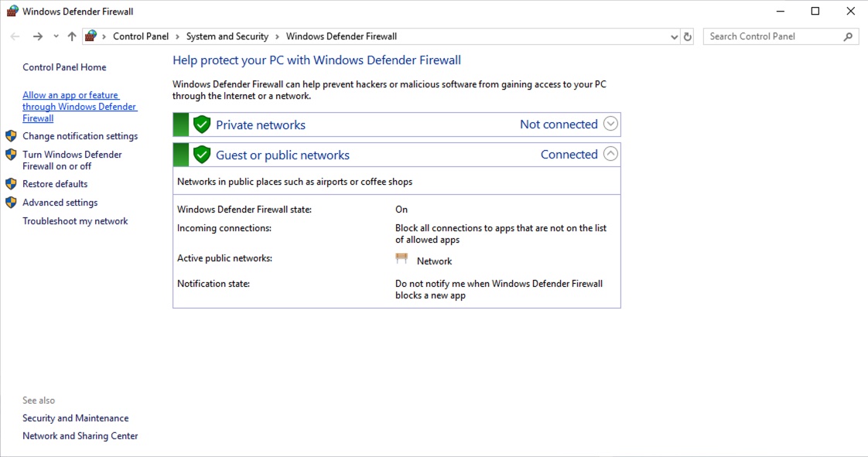Click the back navigation arrow

[14, 36]
